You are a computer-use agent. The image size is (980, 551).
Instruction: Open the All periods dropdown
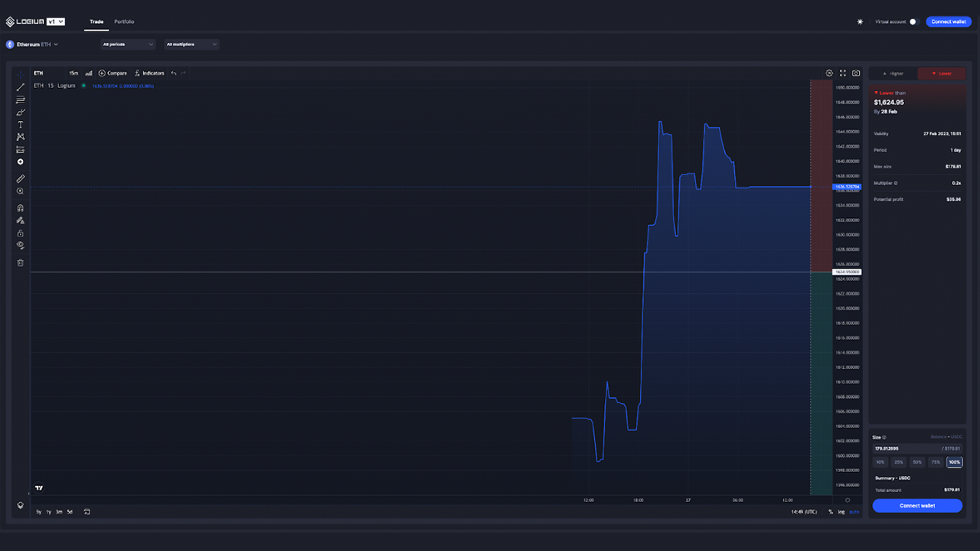(x=128, y=44)
